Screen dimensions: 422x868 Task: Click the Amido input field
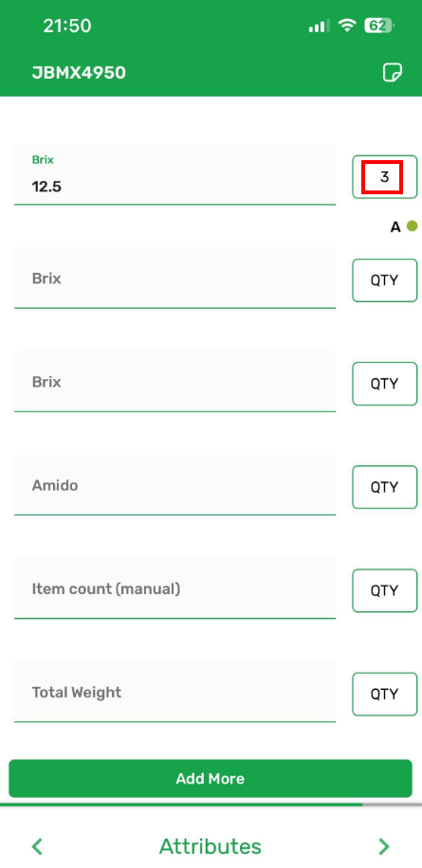[175, 485]
